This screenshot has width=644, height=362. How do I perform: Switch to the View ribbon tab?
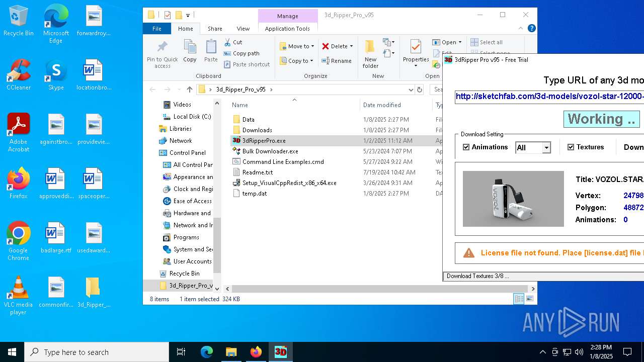pyautogui.click(x=243, y=29)
